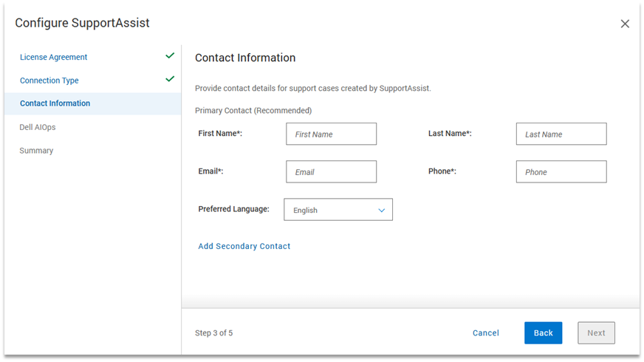Viewport: 644px width, 362px height.
Task: Click into the Email input field
Action: pyautogui.click(x=331, y=171)
